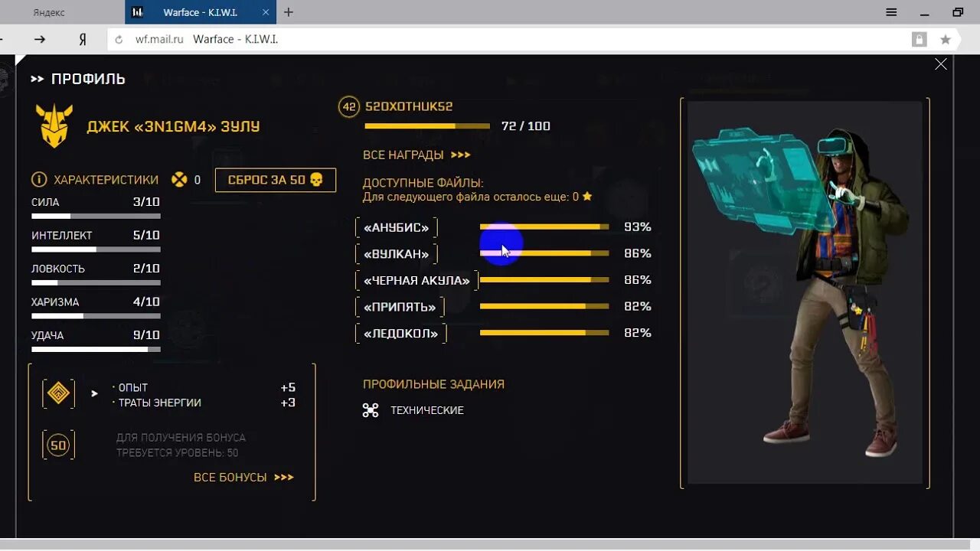The height and width of the screenshot is (551, 980).
Task: Click the skill points cross icon
Action: click(x=179, y=180)
